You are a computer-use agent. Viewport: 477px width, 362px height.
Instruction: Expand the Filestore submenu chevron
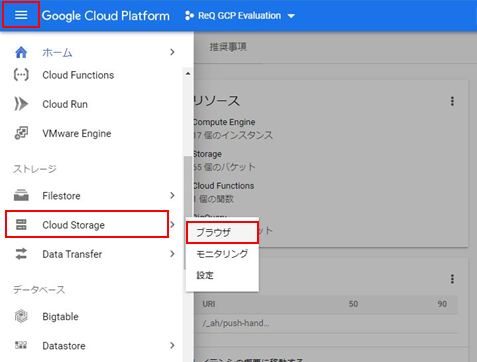click(x=172, y=195)
